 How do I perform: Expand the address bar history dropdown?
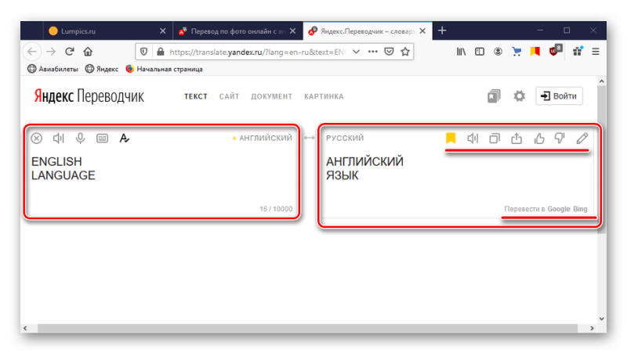(356, 52)
